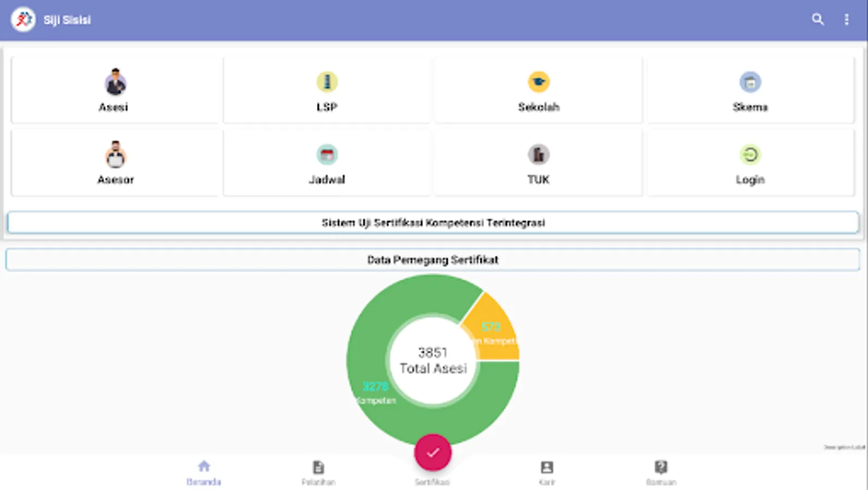Click Data Pemegang Sertifikat header
The image size is (868, 490).
(433, 260)
